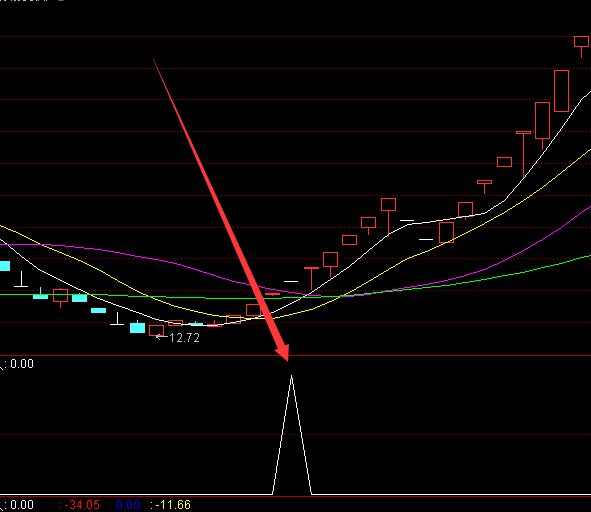This screenshot has height=512, width=591.
Task: Click the -11.66 yellow indicator value
Action: click(173, 504)
